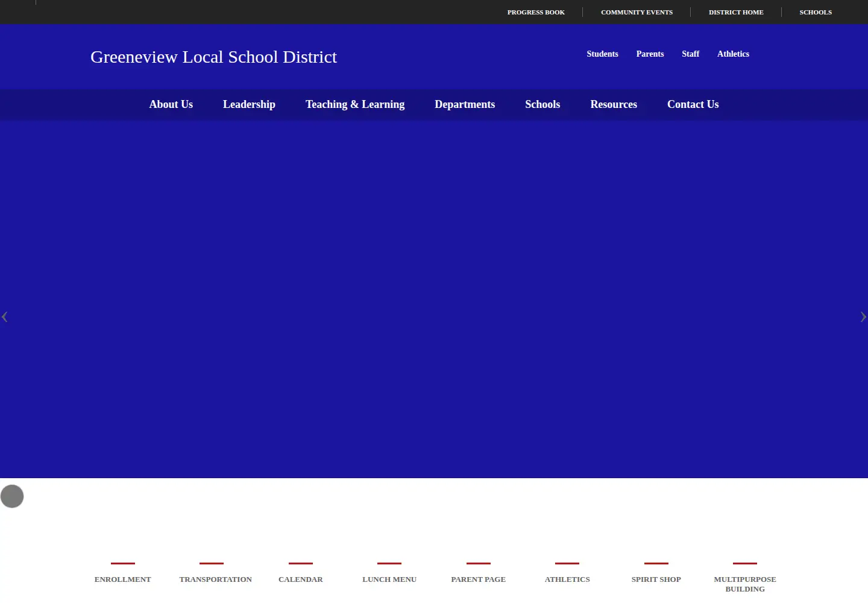Open the Parent Page quick link
The image size is (868, 603).
479,579
